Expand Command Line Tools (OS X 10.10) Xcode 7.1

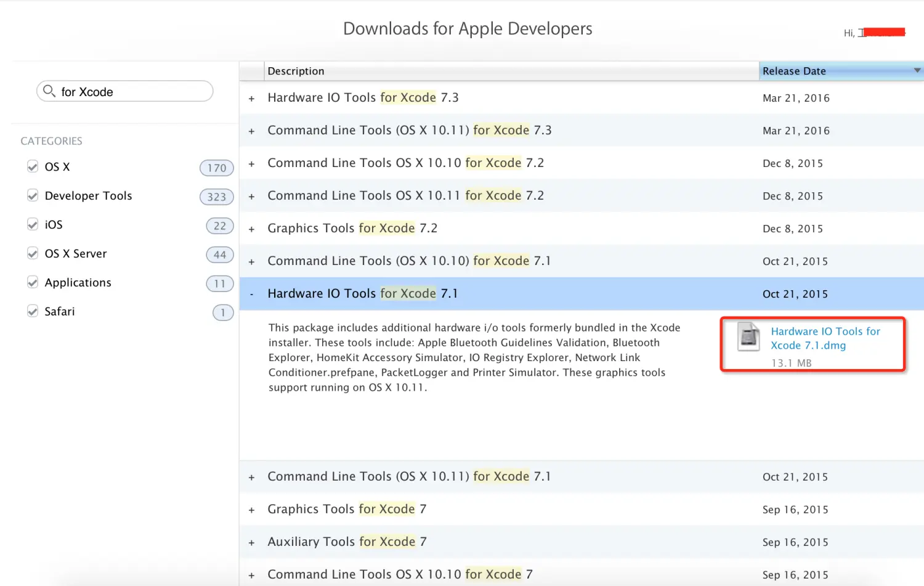(251, 262)
